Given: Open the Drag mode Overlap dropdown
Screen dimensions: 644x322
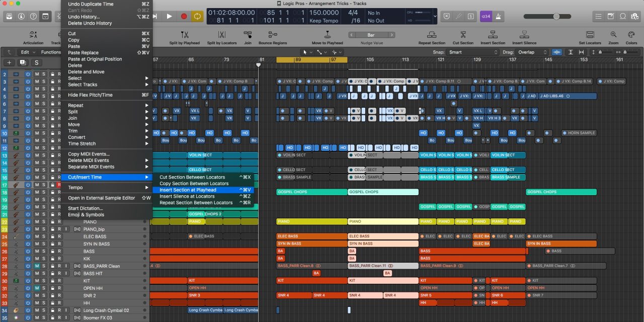Looking at the screenshot, I should [x=531, y=52].
